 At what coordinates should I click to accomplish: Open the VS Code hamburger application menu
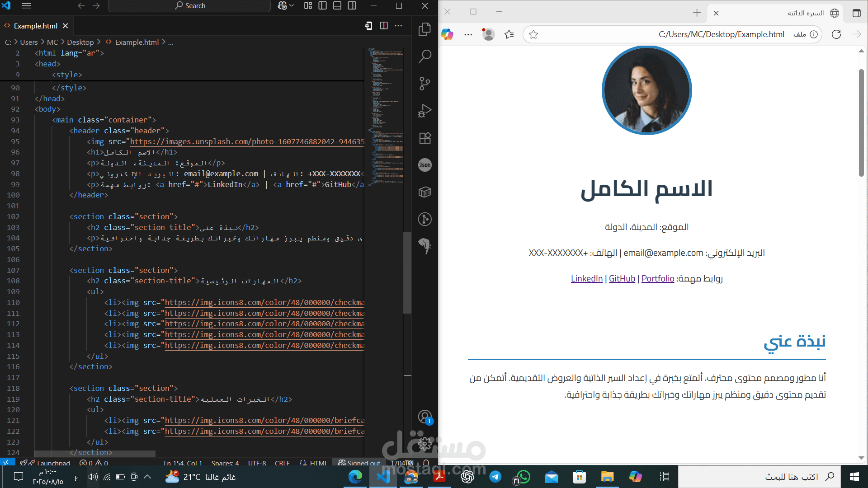pos(27,6)
